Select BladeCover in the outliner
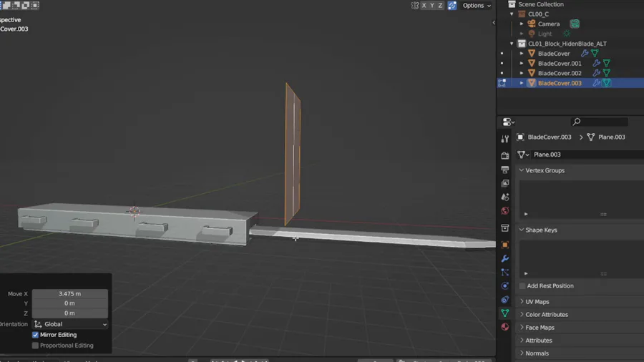This screenshot has width=644, height=362. [554, 54]
